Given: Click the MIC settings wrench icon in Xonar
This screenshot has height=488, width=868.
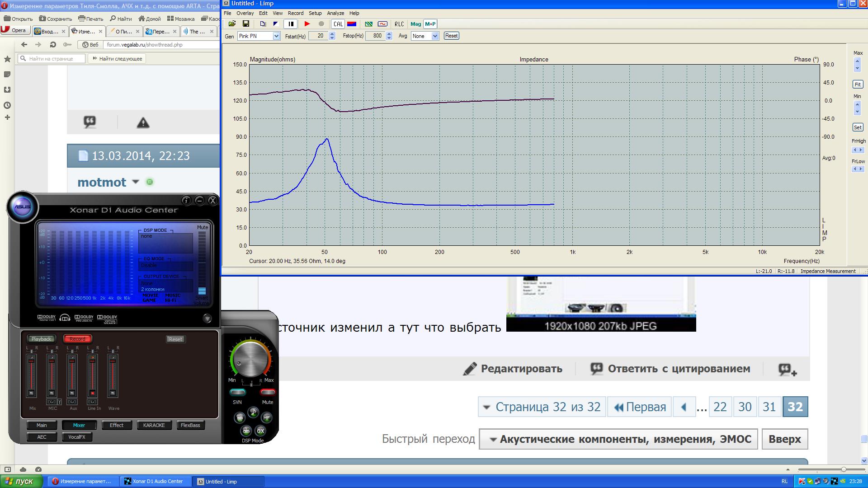Looking at the screenshot, I should point(60,402).
